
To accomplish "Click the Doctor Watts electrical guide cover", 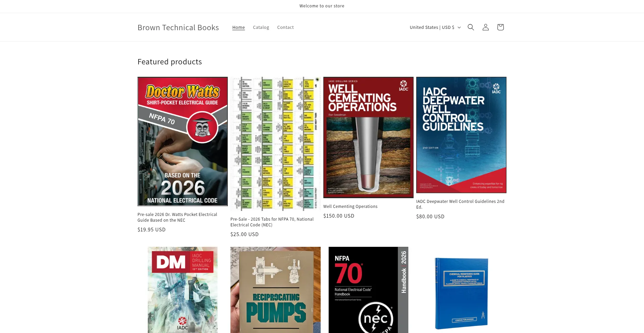I will point(182,142).
